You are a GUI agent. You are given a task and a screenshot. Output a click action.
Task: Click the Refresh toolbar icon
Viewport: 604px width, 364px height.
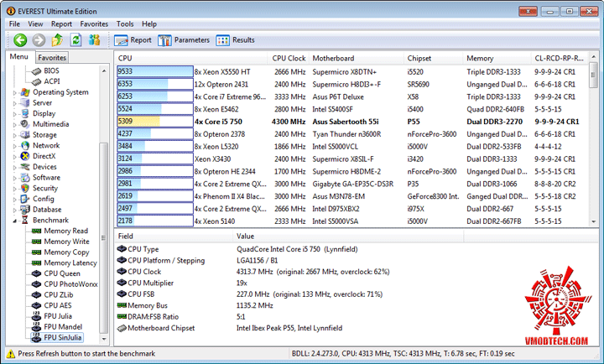(x=75, y=39)
